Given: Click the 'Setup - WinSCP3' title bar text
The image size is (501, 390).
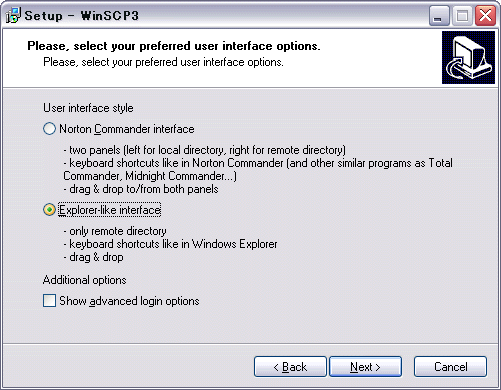Looking at the screenshot, I should pyautogui.click(x=82, y=16).
